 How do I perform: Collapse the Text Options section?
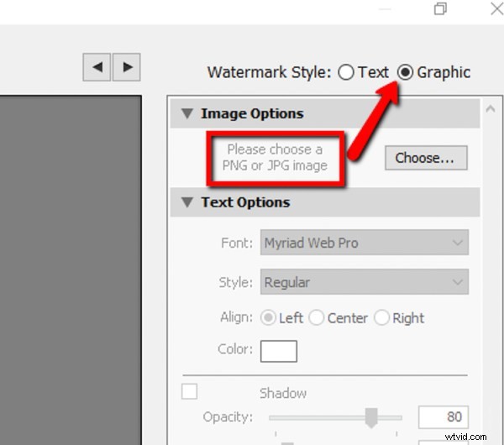[x=187, y=202]
